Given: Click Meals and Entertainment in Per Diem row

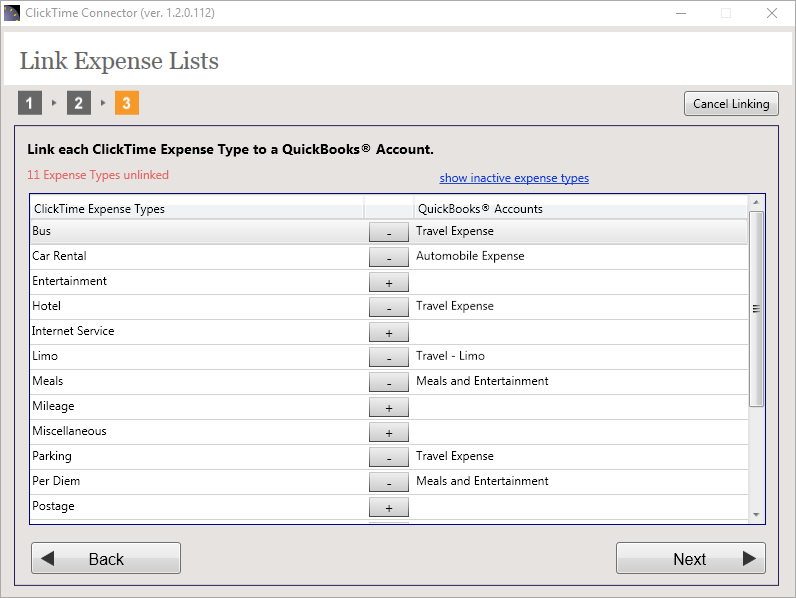Looking at the screenshot, I should pyautogui.click(x=482, y=481).
